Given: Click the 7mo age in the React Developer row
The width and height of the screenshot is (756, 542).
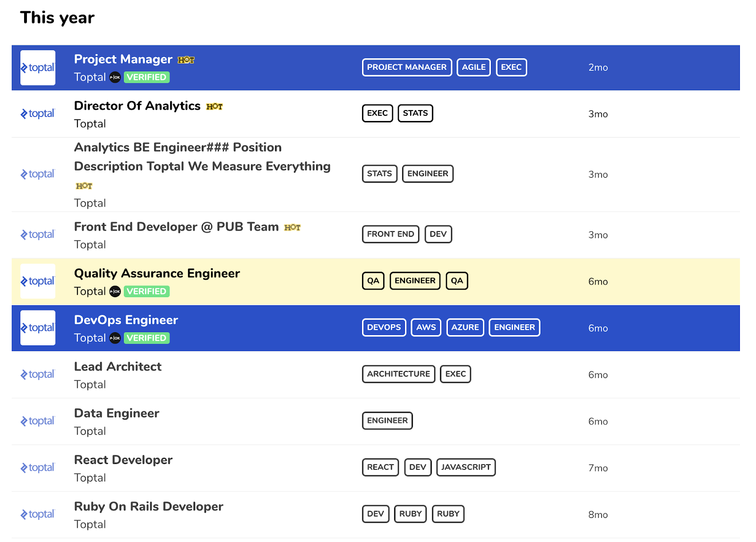Looking at the screenshot, I should pyautogui.click(x=598, y=468).
